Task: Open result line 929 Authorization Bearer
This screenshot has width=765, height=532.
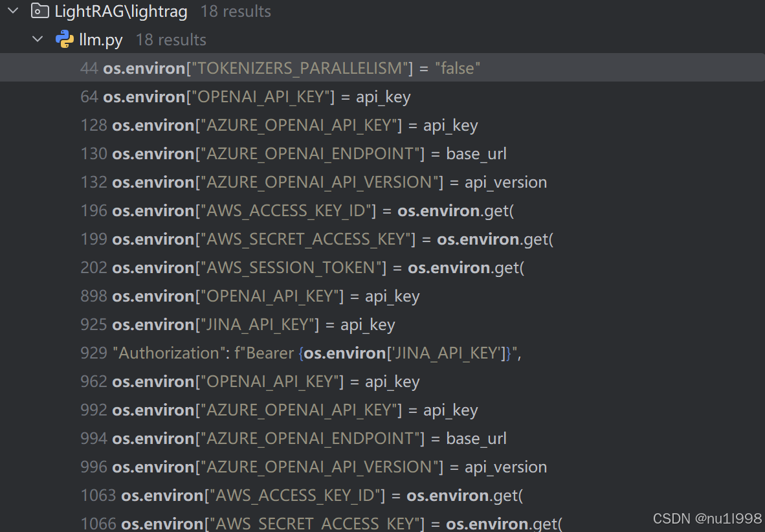Action: click(382, 353)
